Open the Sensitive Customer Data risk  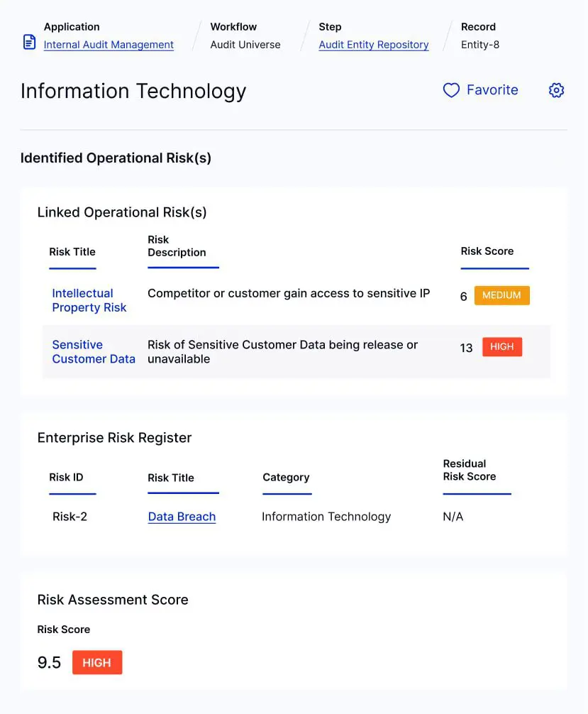(x=93, y=352)
